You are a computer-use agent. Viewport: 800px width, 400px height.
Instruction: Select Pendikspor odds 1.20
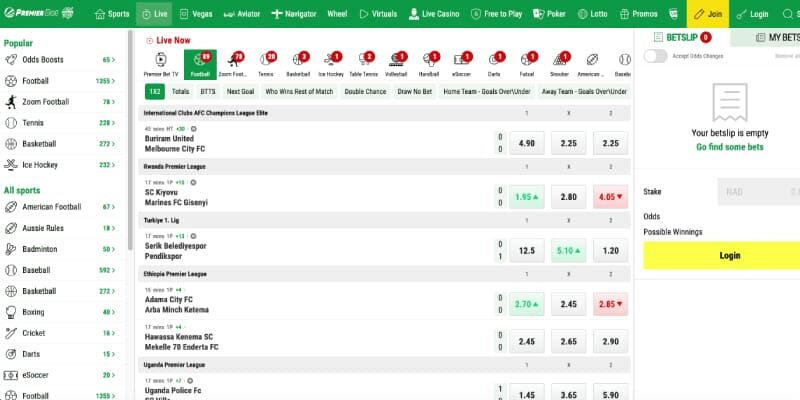tap(610, 251)
